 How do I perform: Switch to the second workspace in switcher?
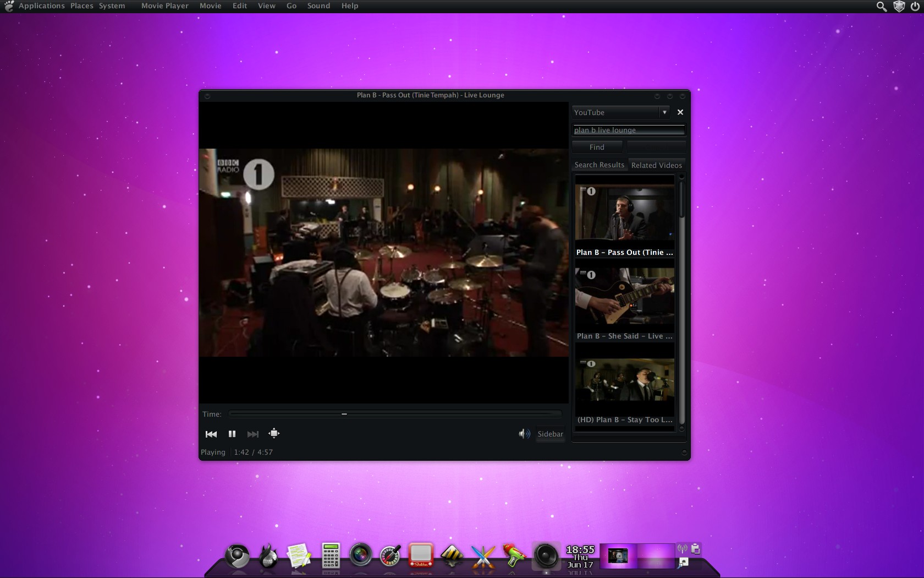point(656,556)
